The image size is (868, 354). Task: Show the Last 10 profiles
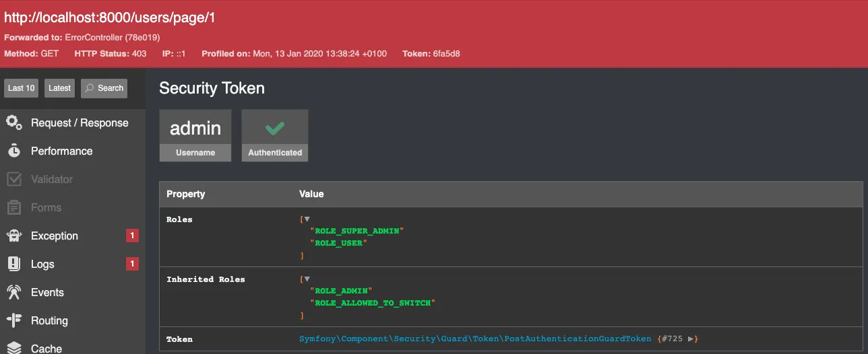tap(22, 88)
